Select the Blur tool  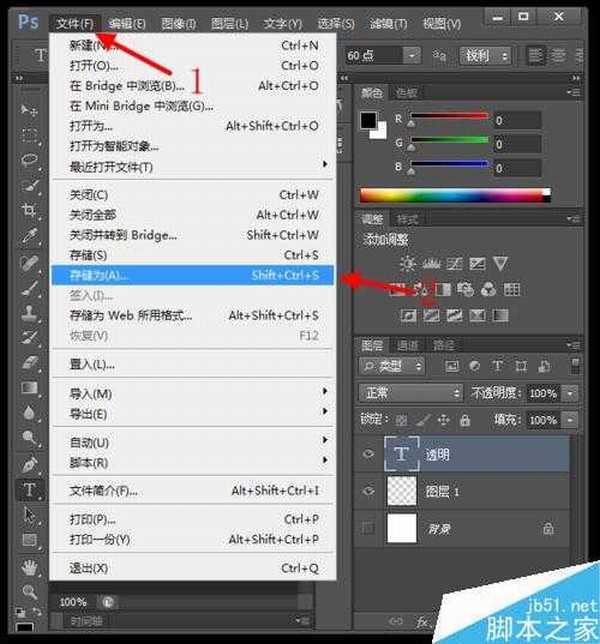[29, 412]
